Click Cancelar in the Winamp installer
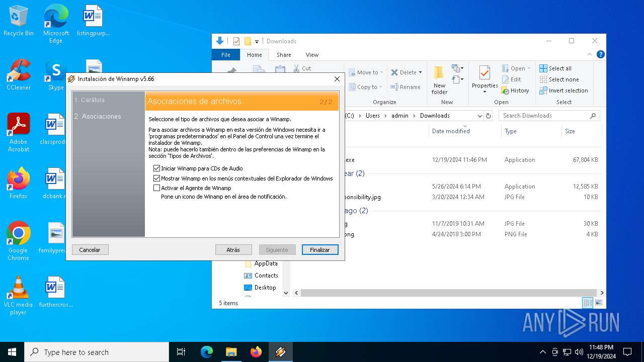 [90, 250]
